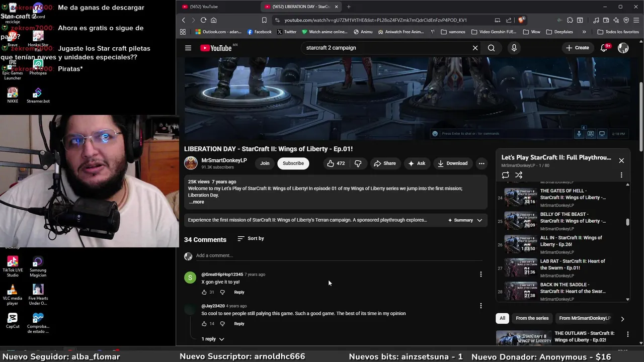Go back with the browser back arrow
This screenshot has width=644, height=362.
[184, 20]
